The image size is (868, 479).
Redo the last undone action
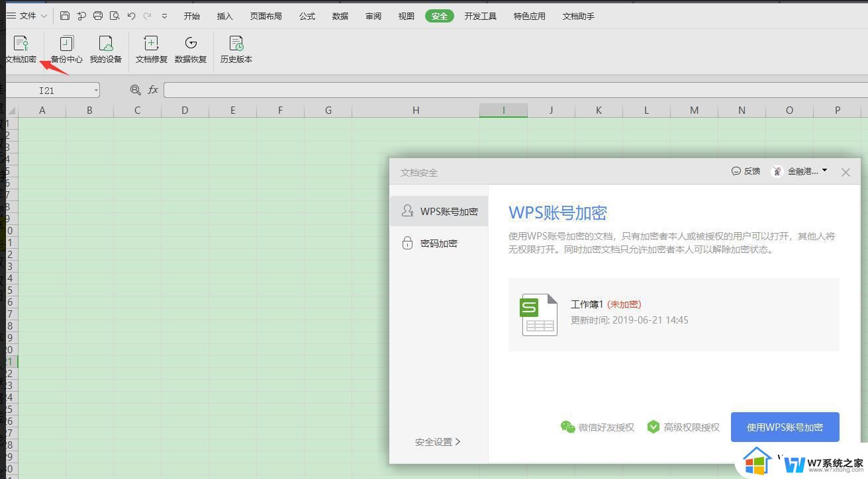pos(147,16)
